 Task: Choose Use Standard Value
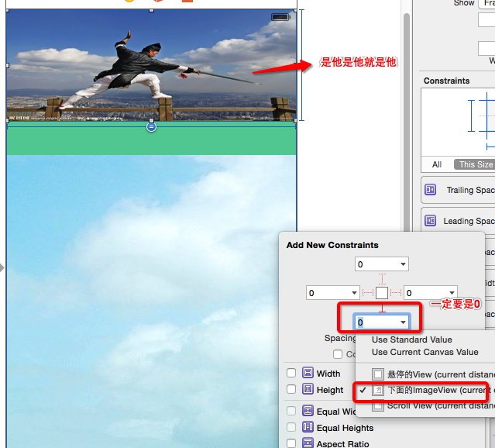411,339
